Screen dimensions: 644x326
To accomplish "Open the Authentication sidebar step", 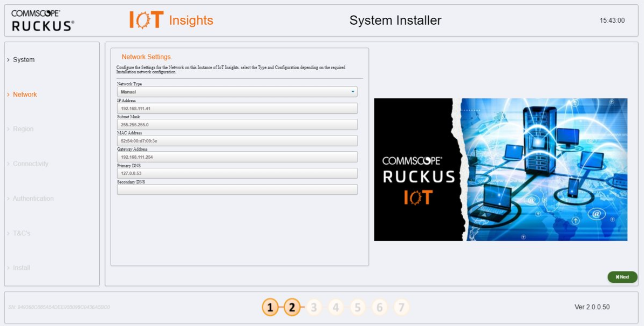I will click(33, 199).
